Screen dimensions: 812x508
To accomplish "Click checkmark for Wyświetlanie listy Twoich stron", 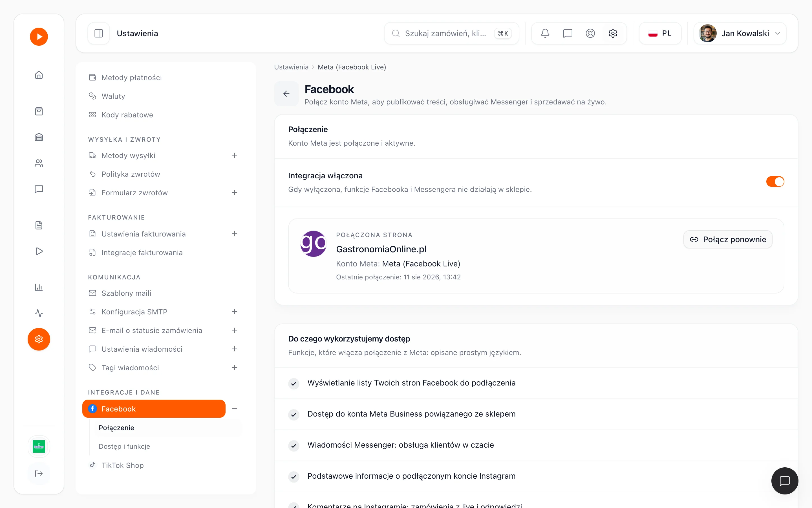I will [294, 383].
